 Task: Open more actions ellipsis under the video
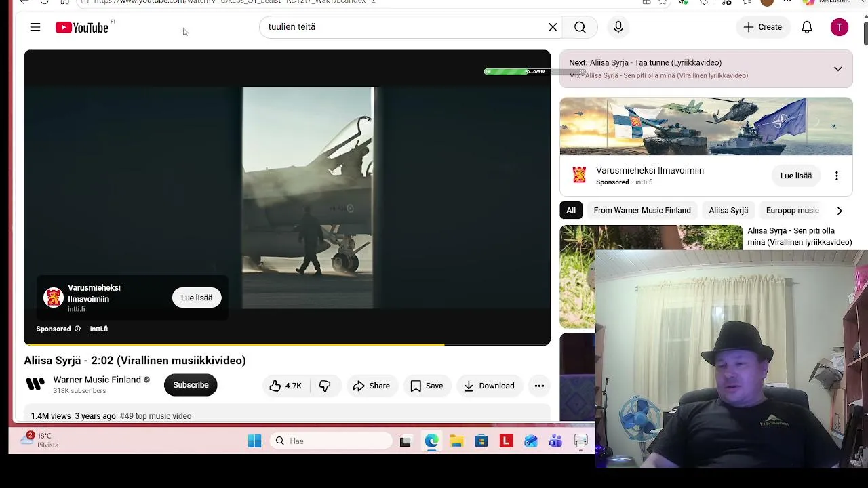point(539,386)
